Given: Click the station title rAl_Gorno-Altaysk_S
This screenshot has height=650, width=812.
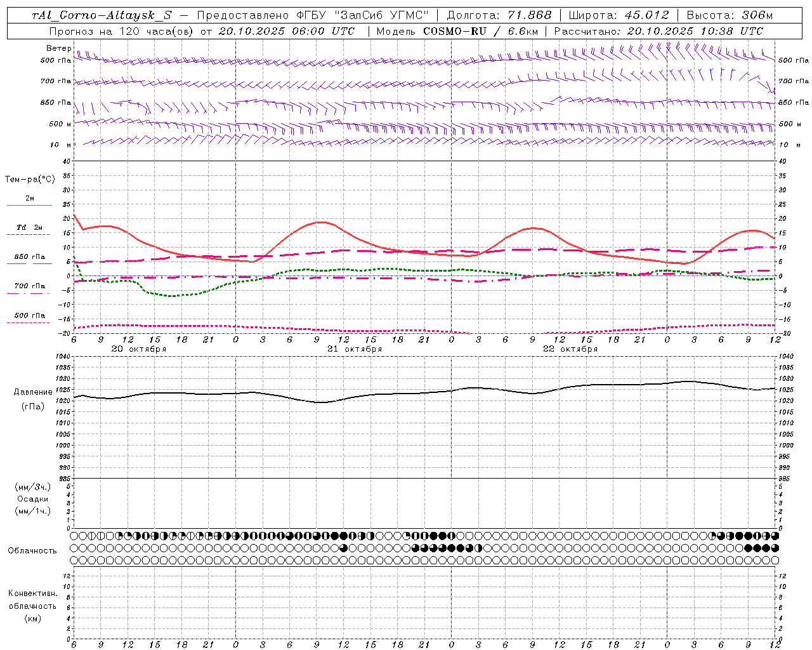Looking at the screenshot, I should (101, 16).
